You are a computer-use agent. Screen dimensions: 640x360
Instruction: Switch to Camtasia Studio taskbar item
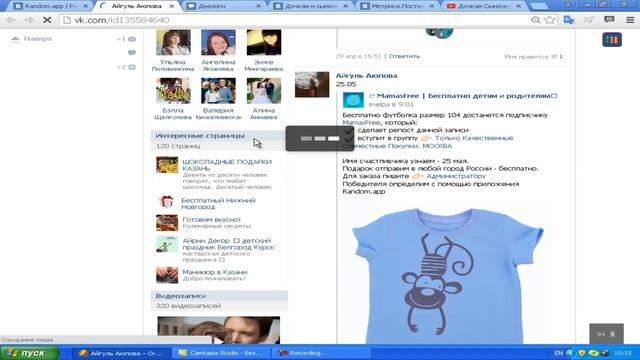coord(221,353)
